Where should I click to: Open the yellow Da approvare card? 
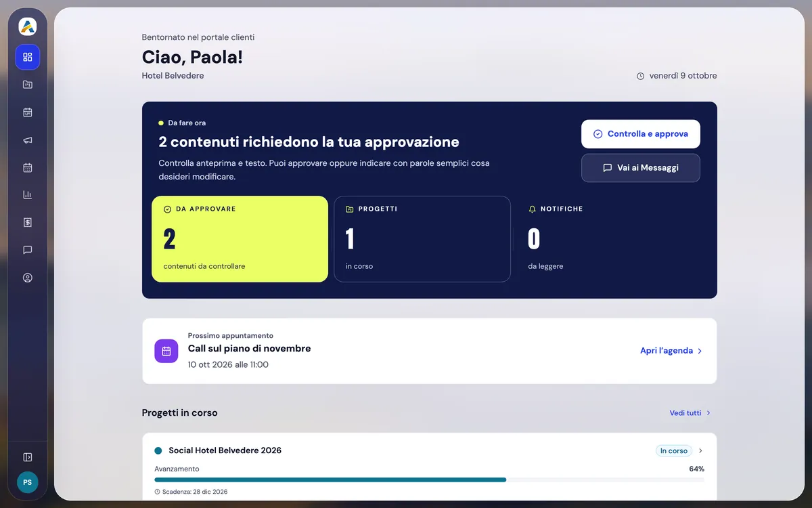tap(240, 239)
